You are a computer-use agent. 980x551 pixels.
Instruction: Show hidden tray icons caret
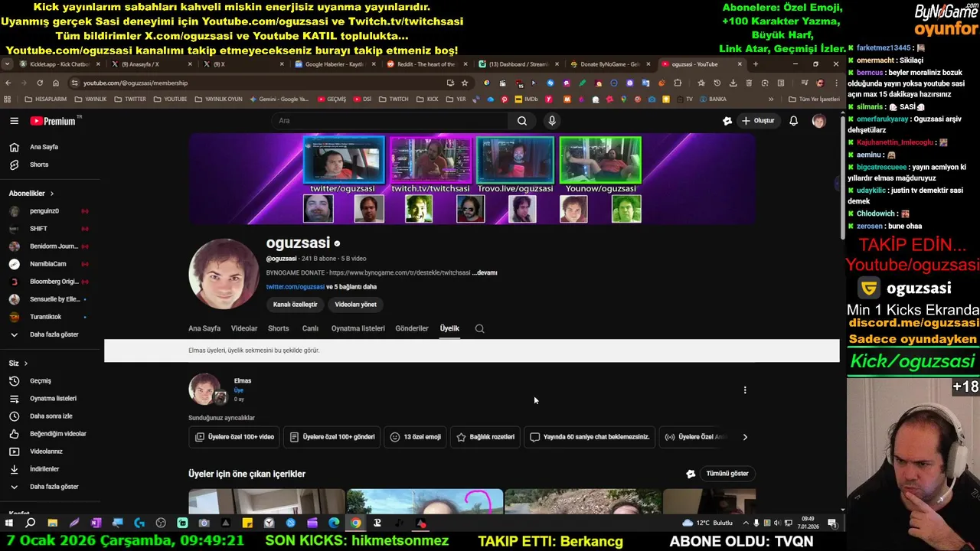click(x=746, y=523)
